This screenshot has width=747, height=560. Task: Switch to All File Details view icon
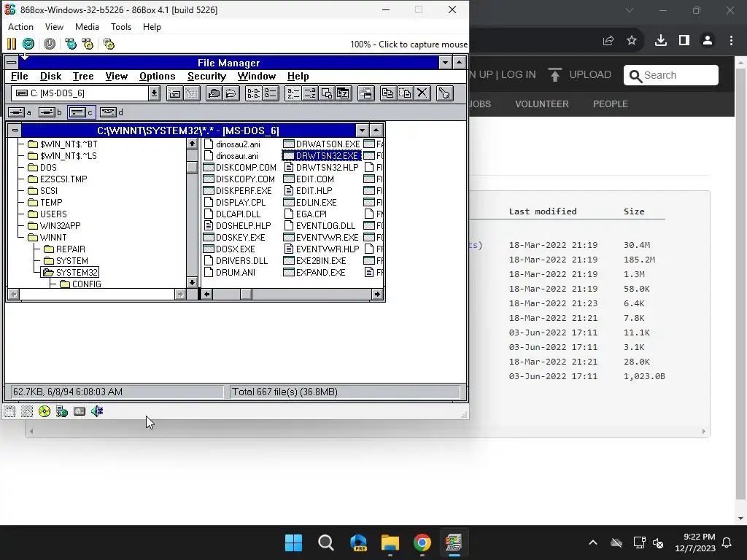(x=271, y=93)
